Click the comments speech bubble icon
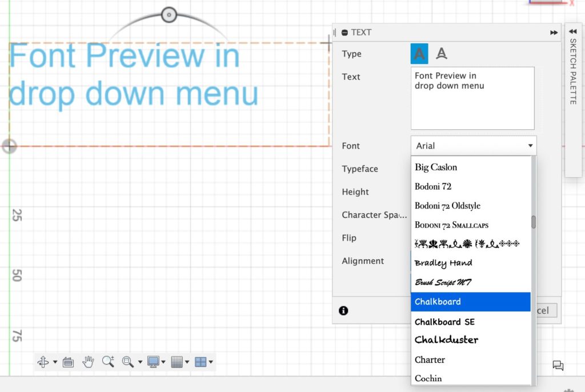The height and width of the screenshot is (392, 585). pyautogui.click(x=558, y=365)
